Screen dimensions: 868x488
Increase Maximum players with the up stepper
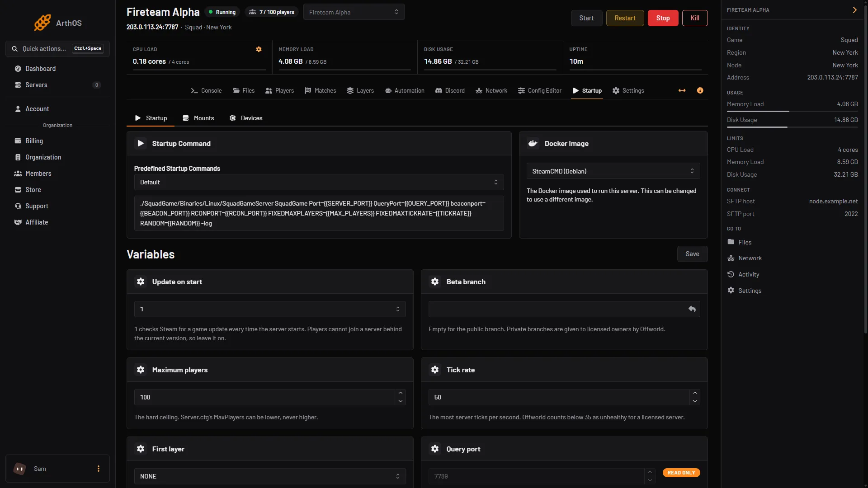click(x=401, y=393)
